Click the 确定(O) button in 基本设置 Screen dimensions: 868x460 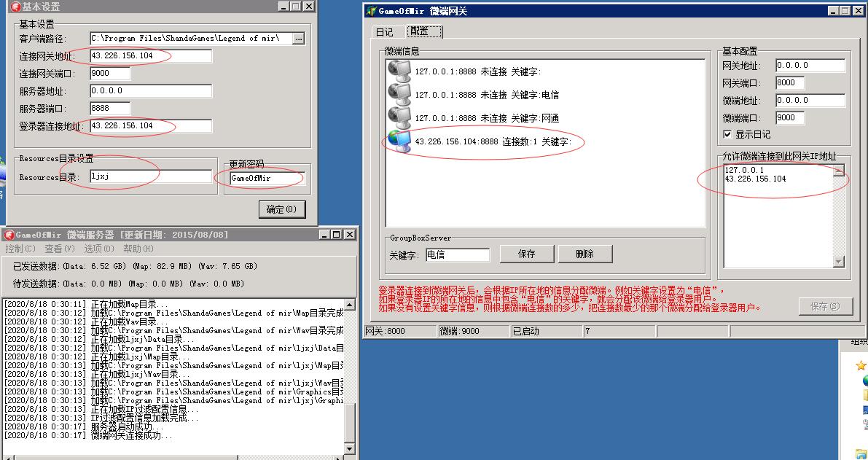[x=282, y=209]
